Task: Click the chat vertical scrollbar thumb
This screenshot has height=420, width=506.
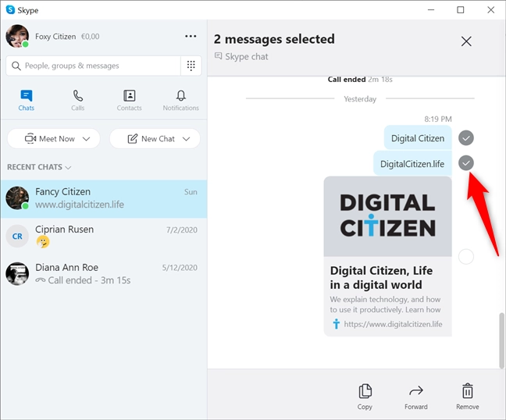Action: (x=501, y=340)
